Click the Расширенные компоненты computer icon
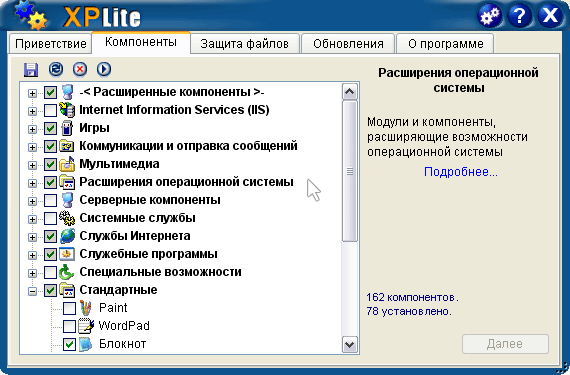This screenshot has width=570, height=375. 67,92
